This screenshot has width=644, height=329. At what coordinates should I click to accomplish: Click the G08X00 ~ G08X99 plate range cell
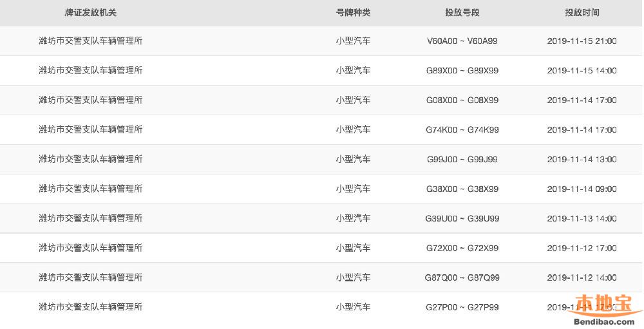point(462,100)
